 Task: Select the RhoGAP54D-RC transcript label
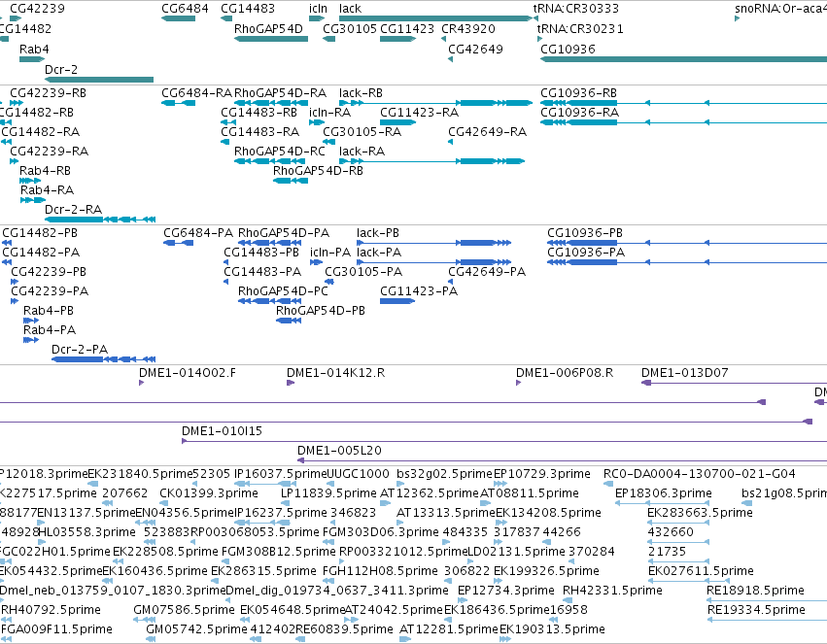(280, 152)
